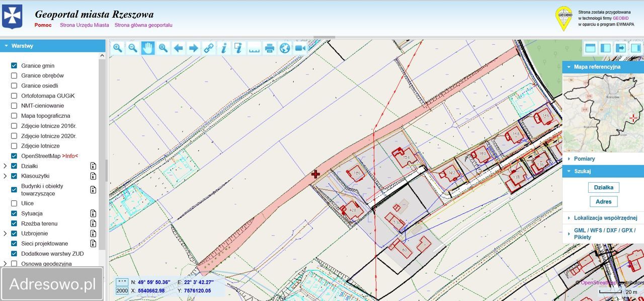
Task: Toggle the top header panel icon
Action: 590,48
